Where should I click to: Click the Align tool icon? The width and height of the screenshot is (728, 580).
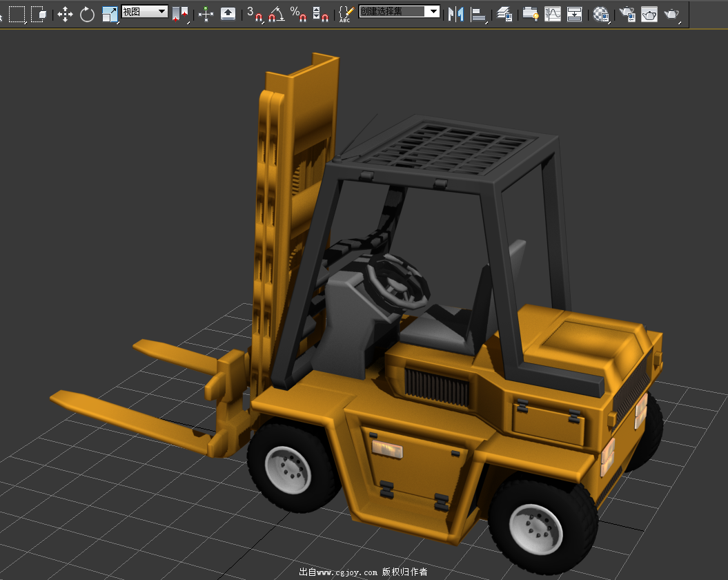pyautogui.click(x=478, y=14)
